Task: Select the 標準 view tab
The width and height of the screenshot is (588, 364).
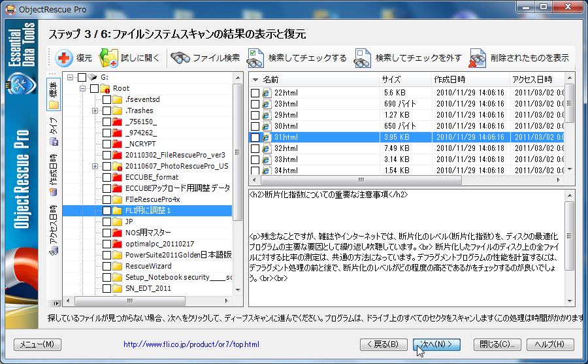Action: (54, 95)
